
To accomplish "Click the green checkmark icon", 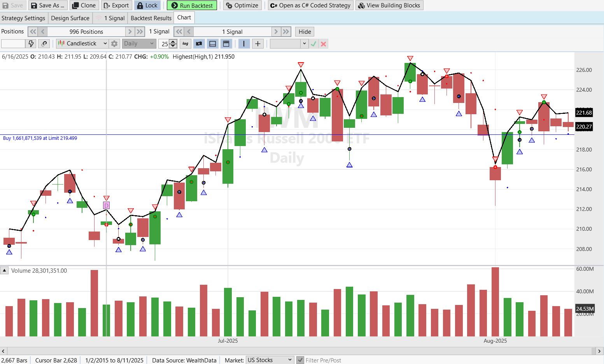I will (x=313, y=44).
